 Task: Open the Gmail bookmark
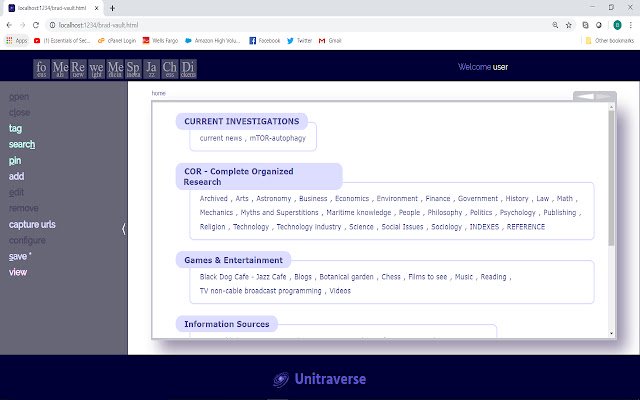330,40
